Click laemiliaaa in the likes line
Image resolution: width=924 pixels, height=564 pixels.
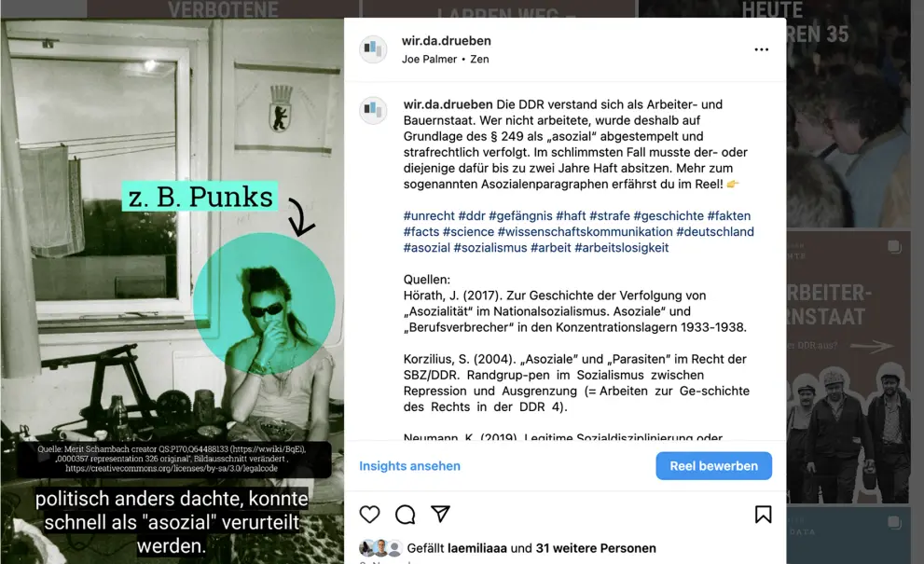[x=476, y=548]
